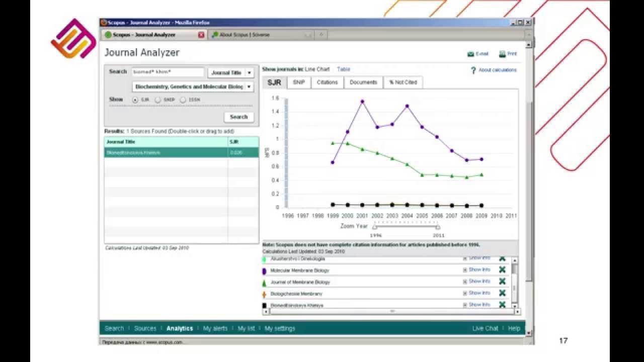
Task: Go to My alerts in navigation bar
Action: coord(215,328)
